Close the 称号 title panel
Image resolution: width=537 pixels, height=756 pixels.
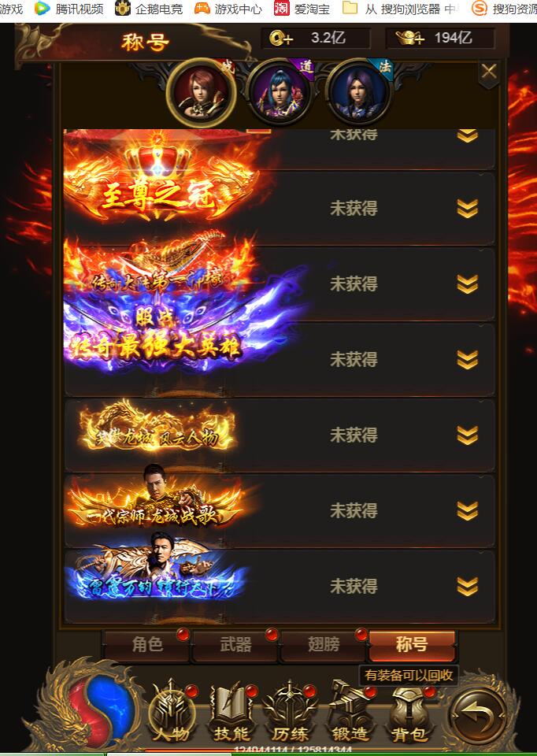coord(489,72)
